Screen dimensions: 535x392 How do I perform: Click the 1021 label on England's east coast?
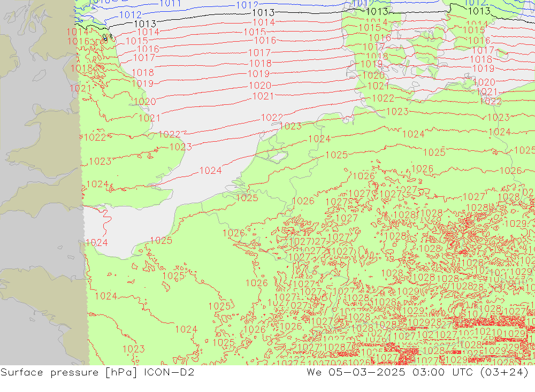point(149,118)
